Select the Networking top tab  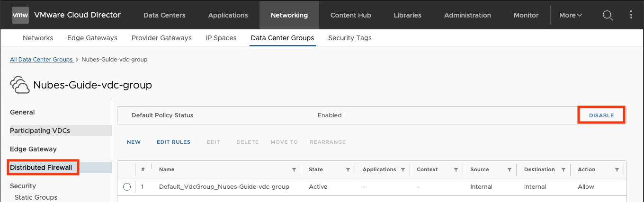[289, 15]
